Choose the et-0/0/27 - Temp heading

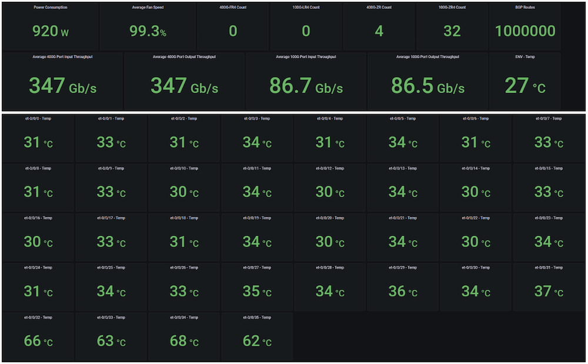[x=257, y=268]
